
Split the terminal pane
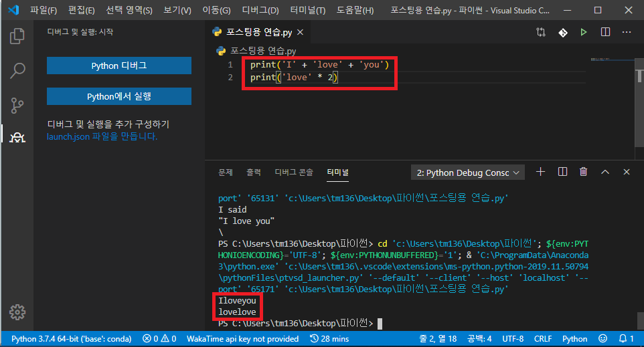[x=562, y=172]
